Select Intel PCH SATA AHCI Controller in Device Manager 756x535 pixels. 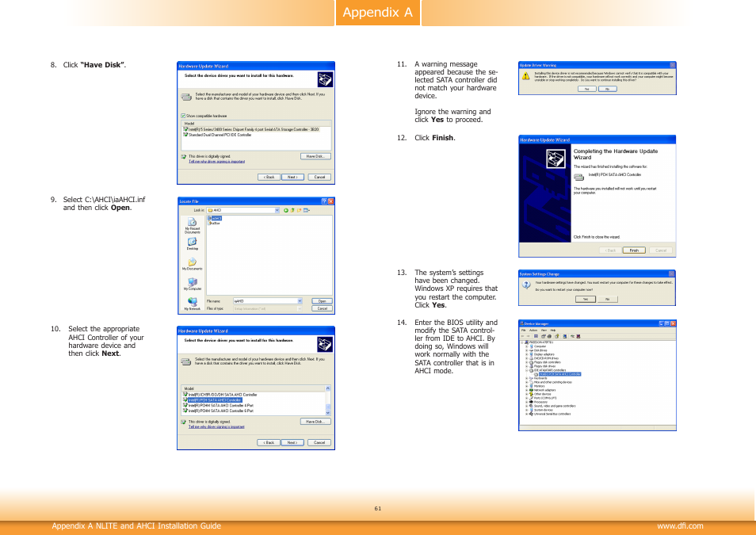pyautogui.click(x=559, y=374)
